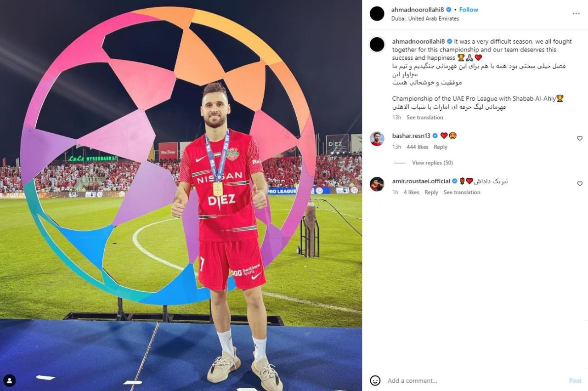The height and width of the screenshot is (391, 588).
Task: Open Dubai, United Arab Emirates location
Action: [425, 19]
